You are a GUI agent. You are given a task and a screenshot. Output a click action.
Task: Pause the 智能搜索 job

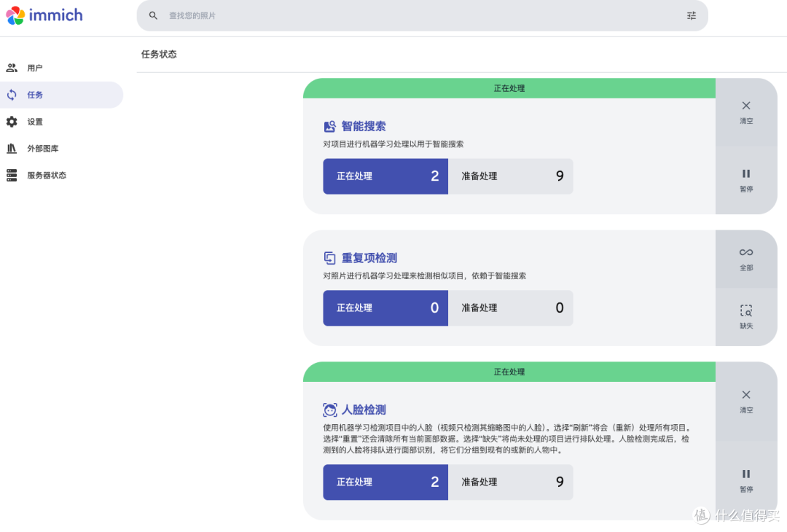746,181
